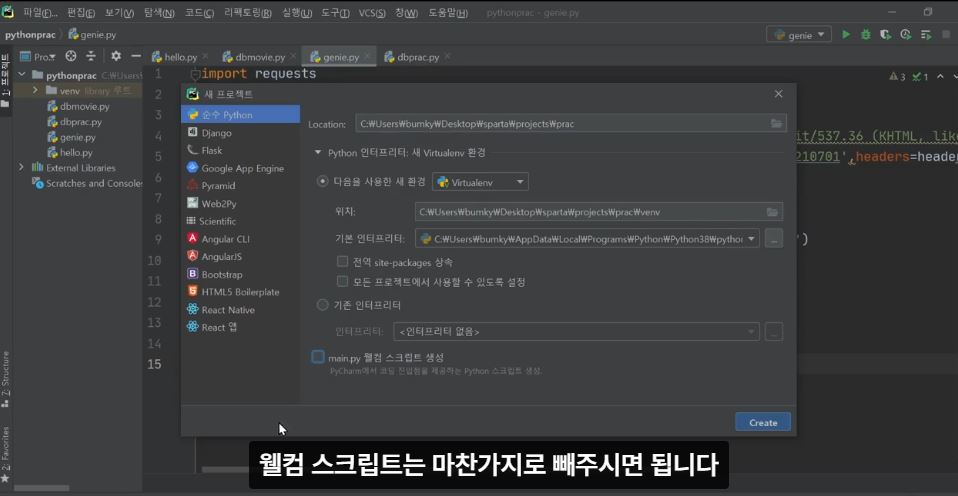The width and height of the screenshot is (958, 496).
Task: Click the Create button
Action: pyautogui.click(x=762, y=422)
